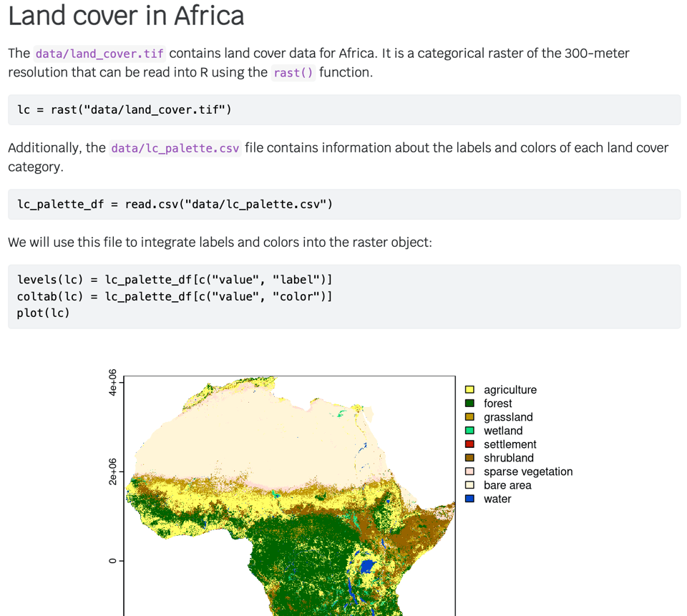Select the red settlement legend swatch
This screenshot has height=616, width=687.
click(x=469, y=444)
